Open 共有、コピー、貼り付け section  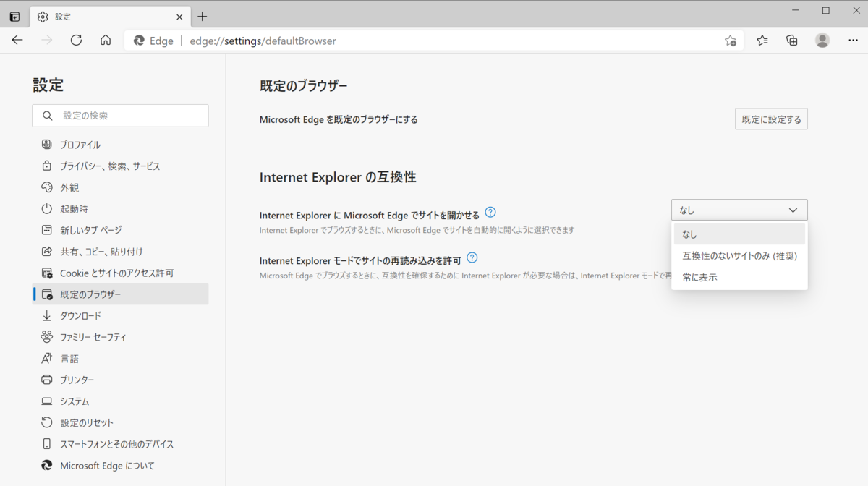(x=120, y=251)
